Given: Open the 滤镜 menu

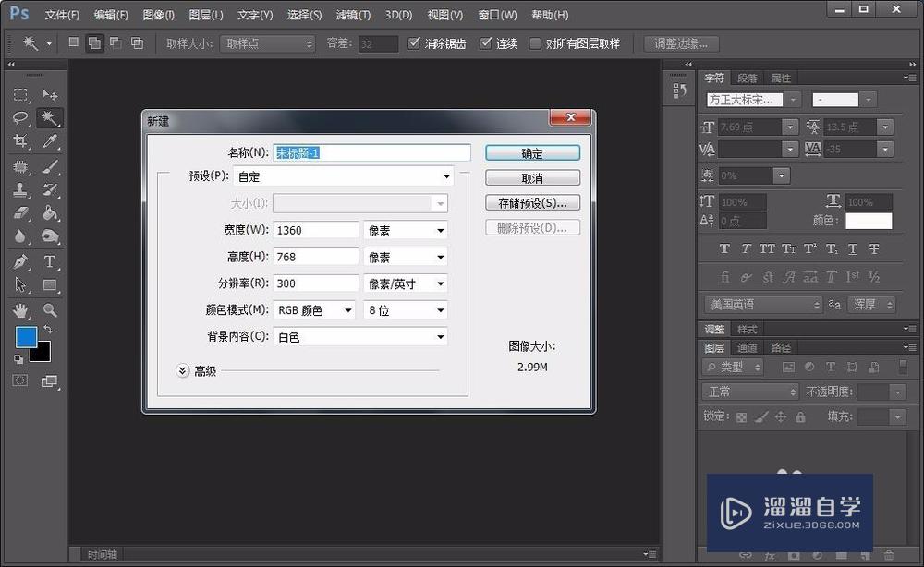Looking at the screenshot, I should 352,15.
